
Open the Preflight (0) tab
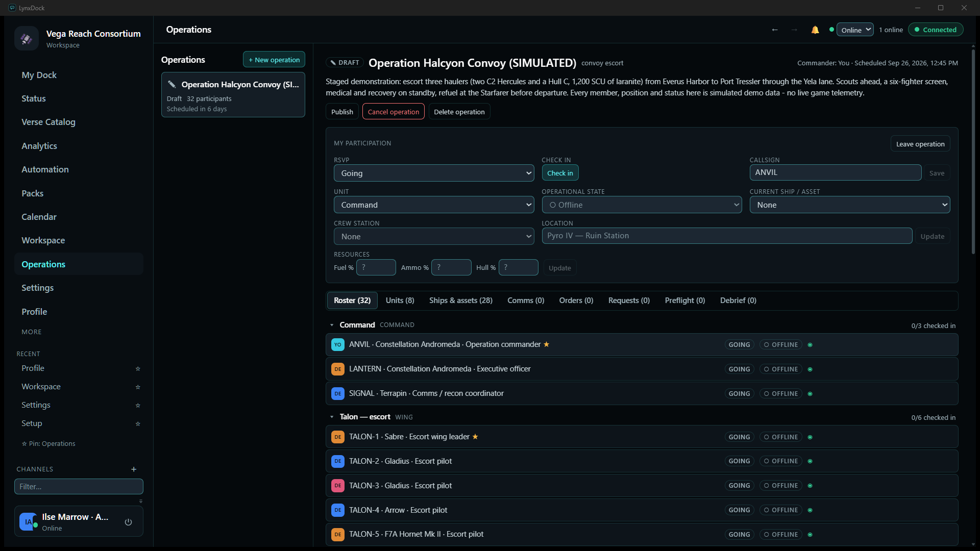684,300
